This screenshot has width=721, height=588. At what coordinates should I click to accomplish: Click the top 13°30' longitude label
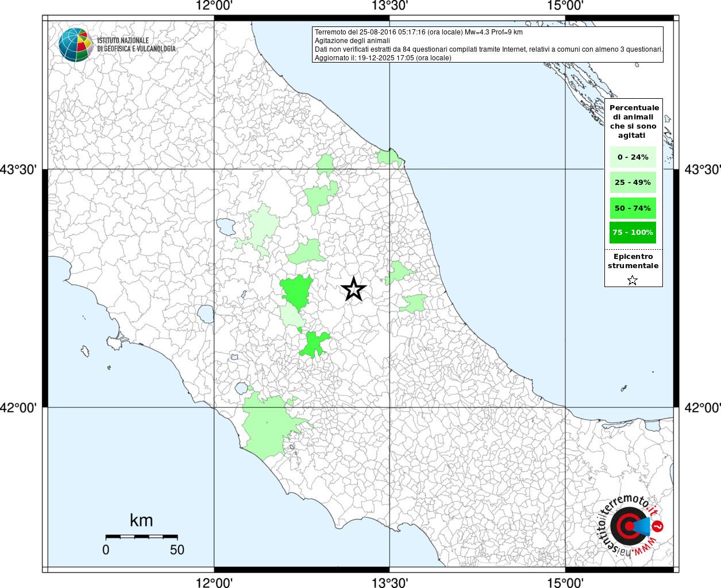pos(390,6)
